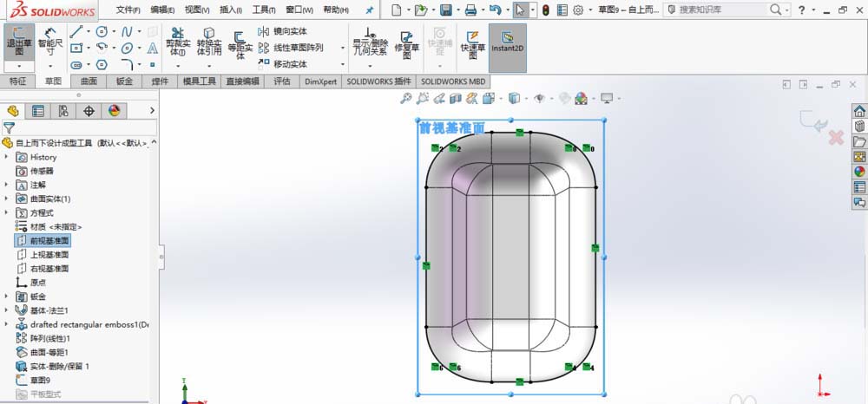Open the PropertyManager panel tab
This screenshot has height=404, width=868.
[x=38, y=111]
